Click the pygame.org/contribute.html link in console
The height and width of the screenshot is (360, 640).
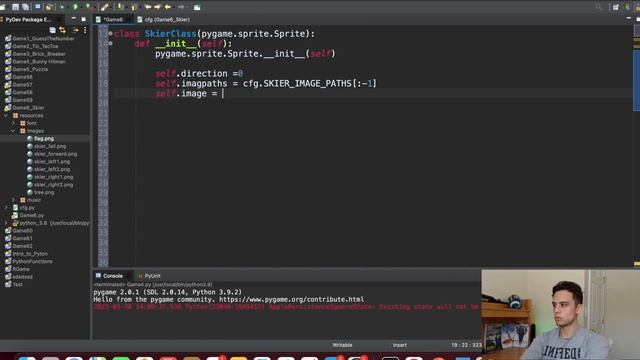tap(291, 300)
